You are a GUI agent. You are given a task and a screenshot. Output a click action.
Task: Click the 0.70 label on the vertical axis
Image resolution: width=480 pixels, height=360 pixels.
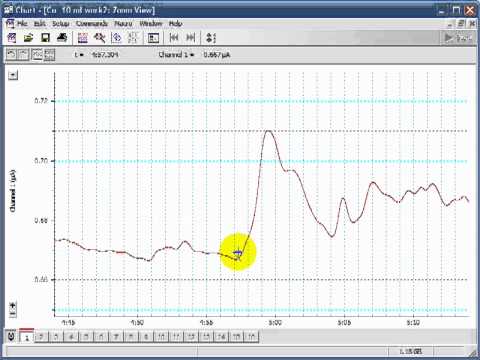pyautogui.click(x=41, y=161)
